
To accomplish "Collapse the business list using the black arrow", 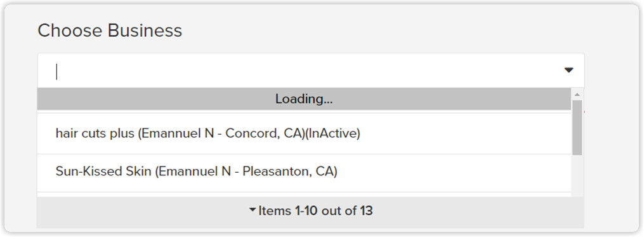I will click(568, 71).
